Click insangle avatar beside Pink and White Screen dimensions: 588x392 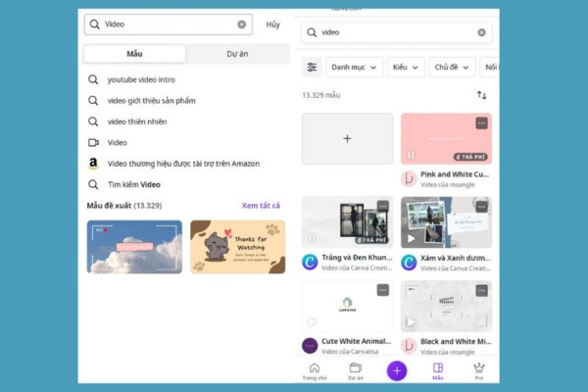point(409,179)
